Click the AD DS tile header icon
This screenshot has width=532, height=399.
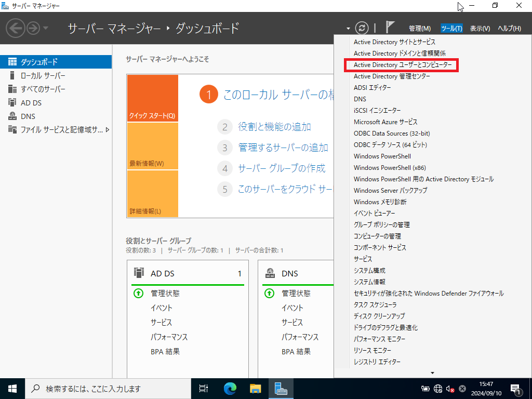click(x=138, y=273)
